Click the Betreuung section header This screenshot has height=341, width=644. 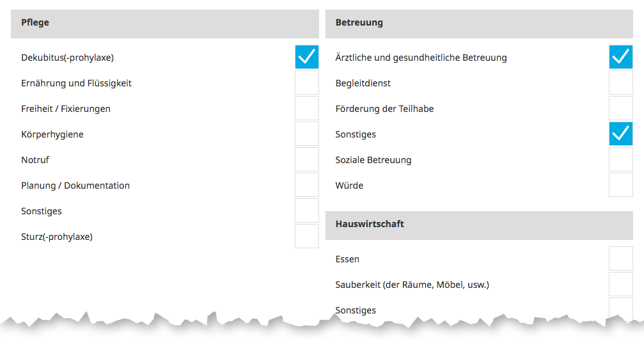(479, 23)
